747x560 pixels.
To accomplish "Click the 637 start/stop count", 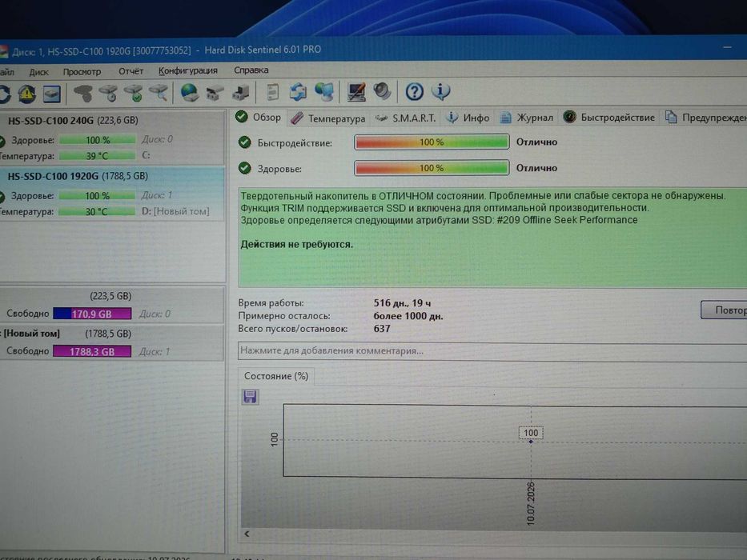I will 382,329.
